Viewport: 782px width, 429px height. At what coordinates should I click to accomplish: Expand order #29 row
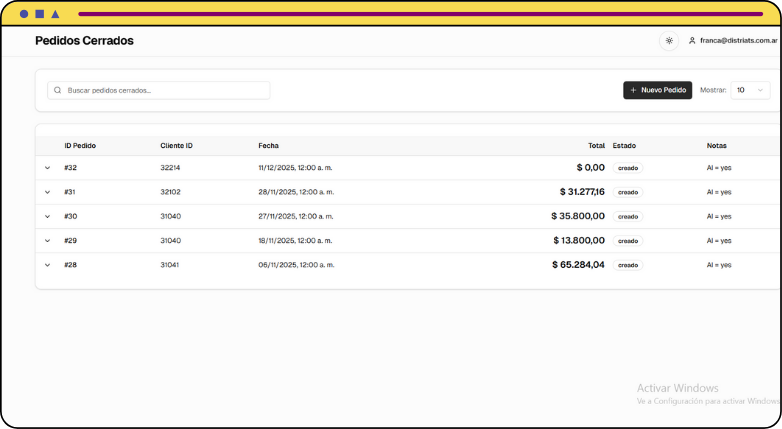(47, 241)
